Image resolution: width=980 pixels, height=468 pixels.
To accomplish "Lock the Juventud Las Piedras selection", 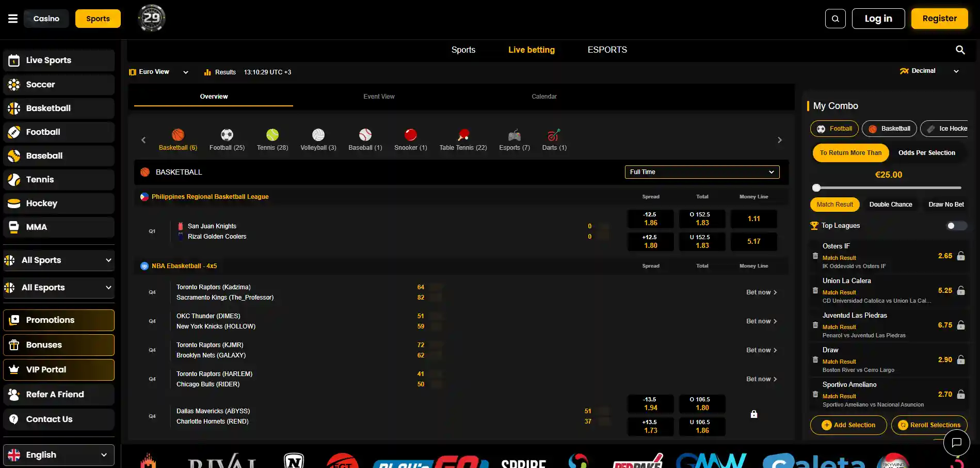I will (961, 325).
